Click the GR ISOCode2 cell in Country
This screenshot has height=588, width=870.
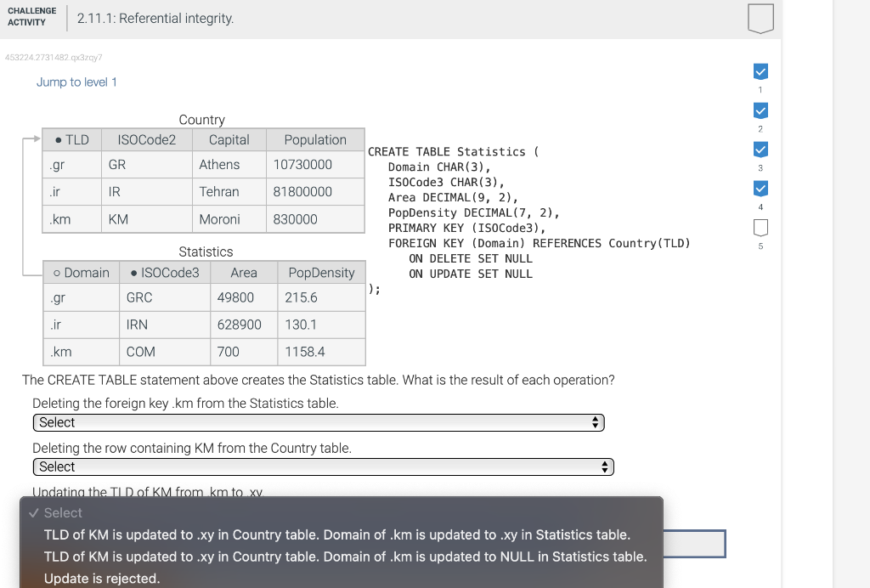[x=146, y=165]
